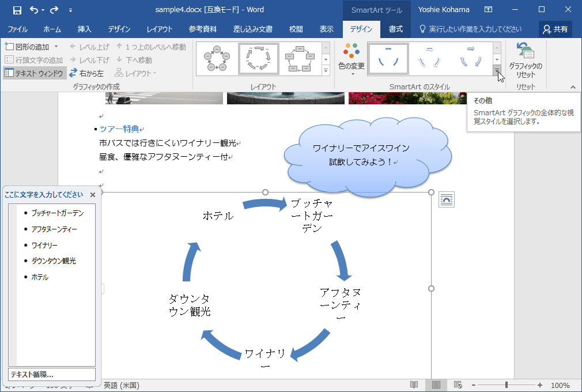The image size is (582, 392).
Task: Switch to Print Layout view icon
Action: [x=436, y=385]
